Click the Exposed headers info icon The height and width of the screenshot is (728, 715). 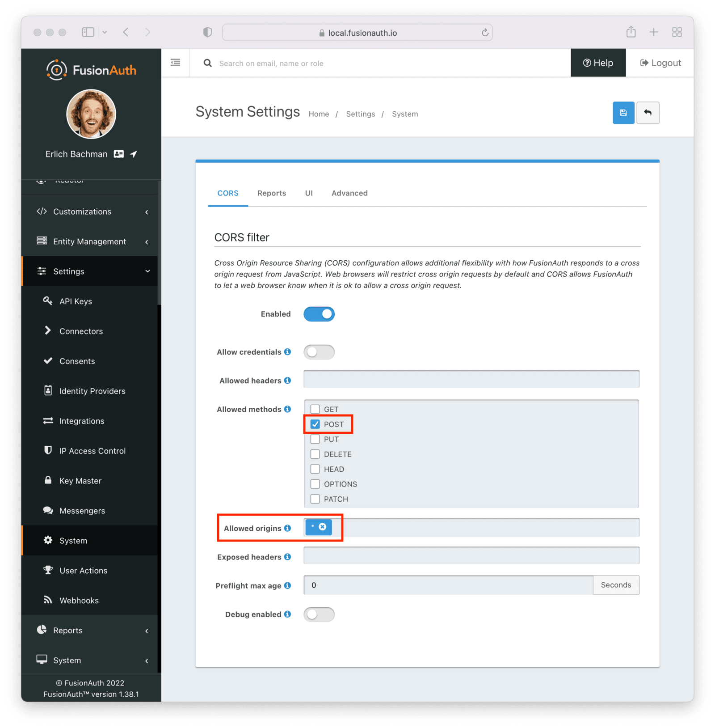coord(288,557)
